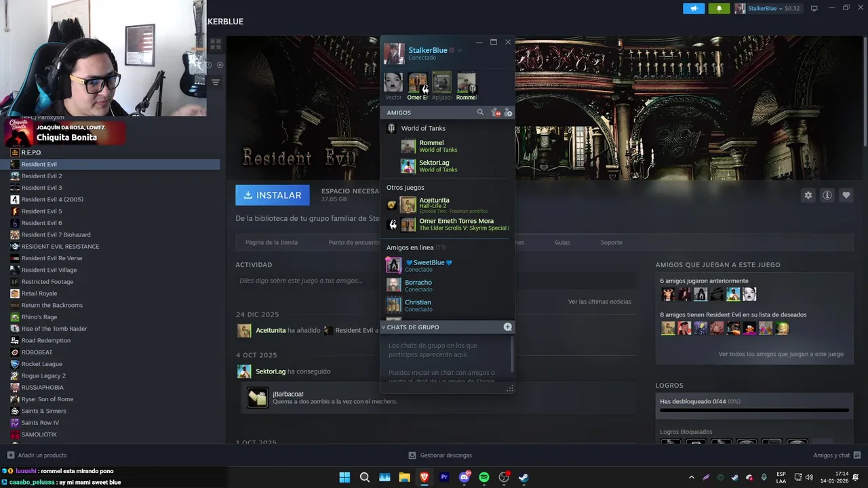Open Punto de encuentro tab
The height and width of the screenshot is (488, 868).
[354, 242]
